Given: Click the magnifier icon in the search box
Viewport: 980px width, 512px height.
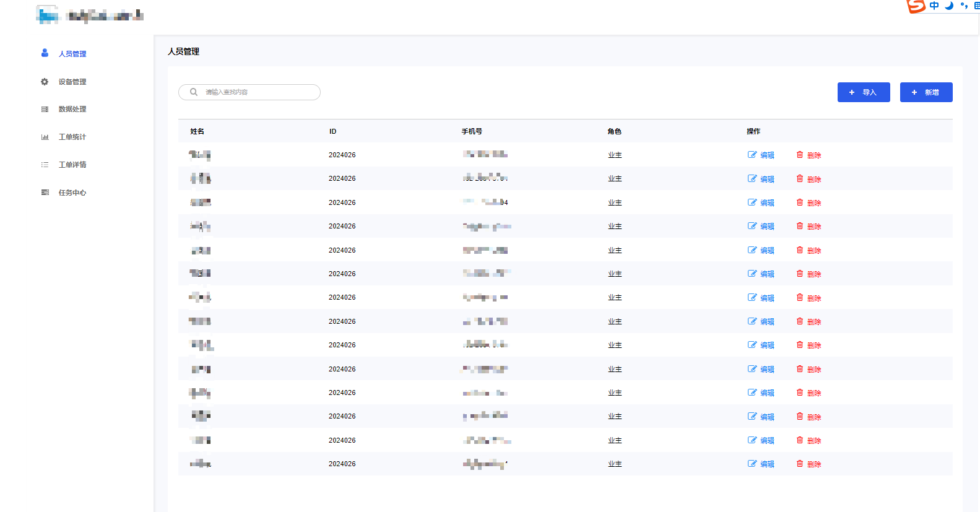Looking at the screenshot, I should pos(194,92).
